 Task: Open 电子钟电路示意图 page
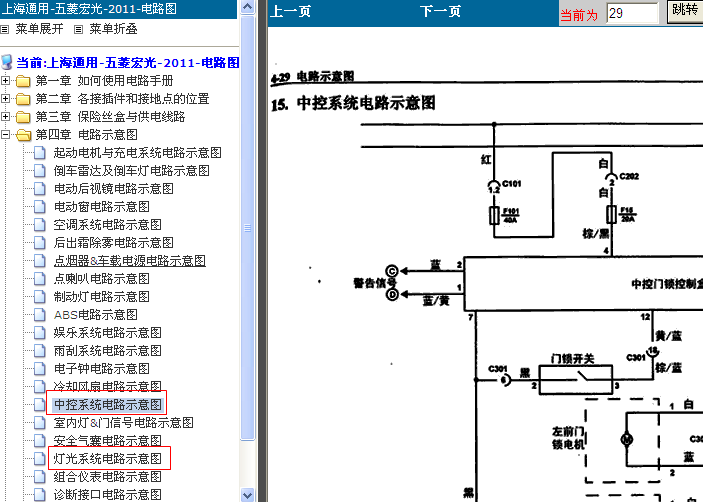click(102, 368)
